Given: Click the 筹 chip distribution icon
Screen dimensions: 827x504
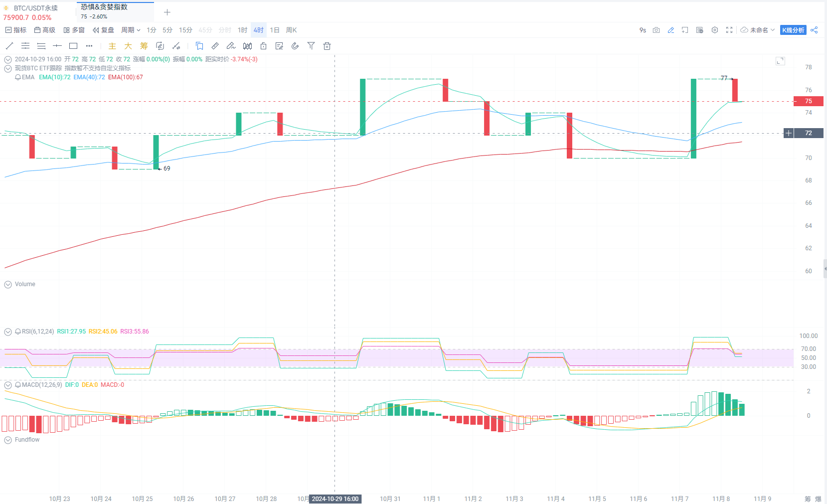Looking at the screenshot, I should point(144,46).
